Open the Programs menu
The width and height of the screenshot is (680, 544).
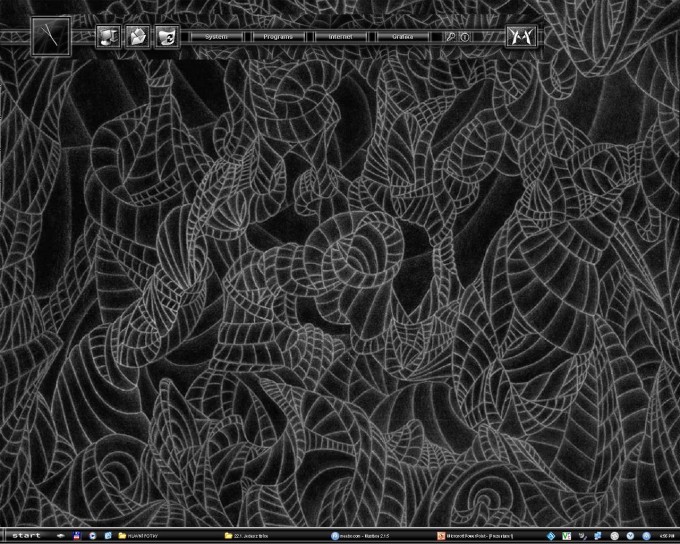[x=278, y=37]
